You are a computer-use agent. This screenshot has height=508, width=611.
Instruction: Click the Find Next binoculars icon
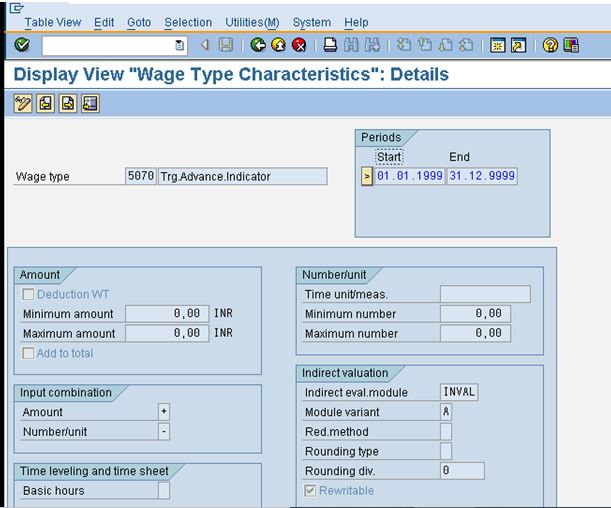pyautogui.click(x=372, y=45)
